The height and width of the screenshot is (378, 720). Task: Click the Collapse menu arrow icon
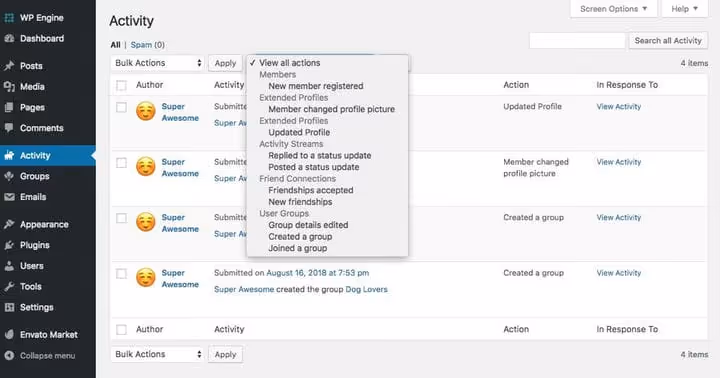click(9, 355)
